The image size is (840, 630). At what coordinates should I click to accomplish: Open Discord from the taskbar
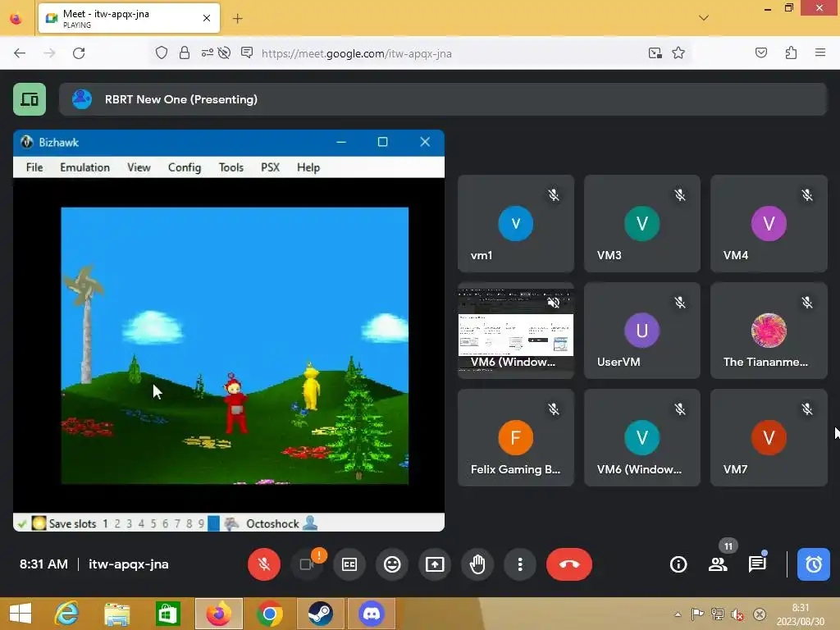tap(372, 614)
